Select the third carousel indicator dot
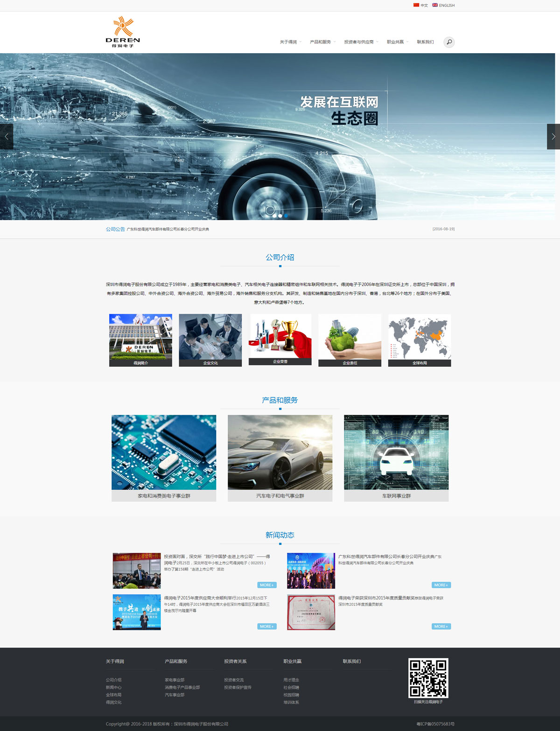560x731 pixels. [x=286, y=216]
